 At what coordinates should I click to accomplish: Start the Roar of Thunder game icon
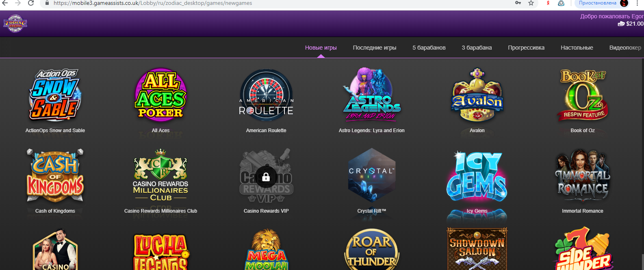click(372, 249)
